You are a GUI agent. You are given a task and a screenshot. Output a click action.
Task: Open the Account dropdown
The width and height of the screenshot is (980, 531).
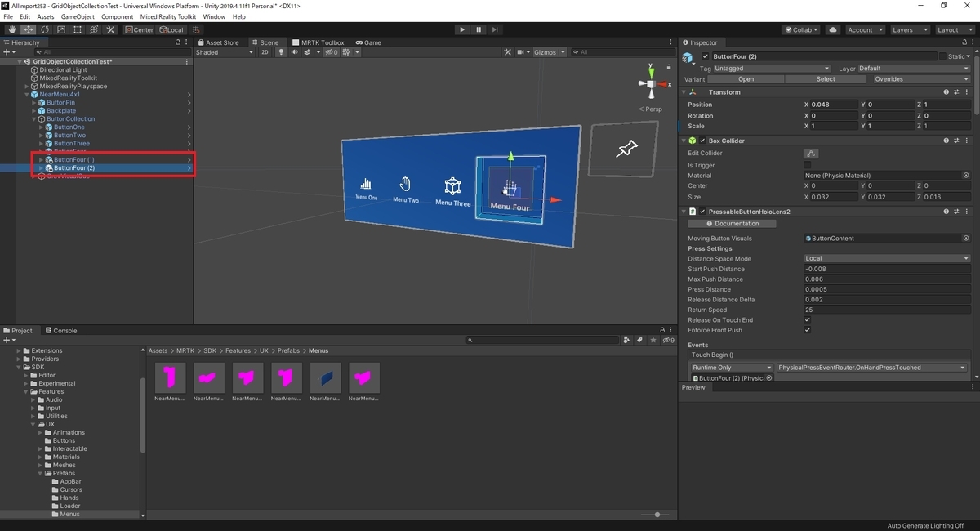tap(864, 30)
